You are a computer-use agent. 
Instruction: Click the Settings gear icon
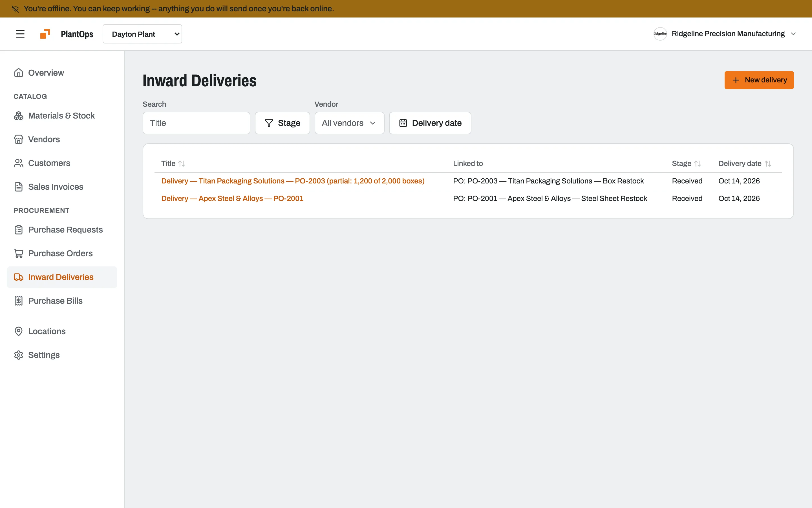[x=18, y=355]
